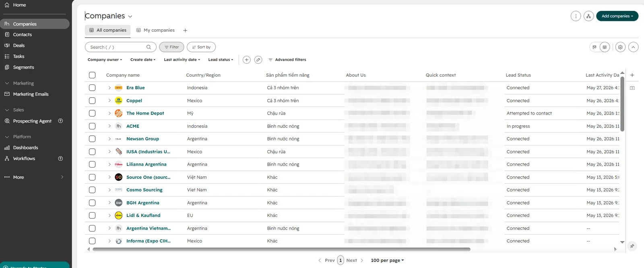The width and height of the screenshot is (644, 268).
Task: Click the column layout icon below plus
Action: tap(632, 88)
